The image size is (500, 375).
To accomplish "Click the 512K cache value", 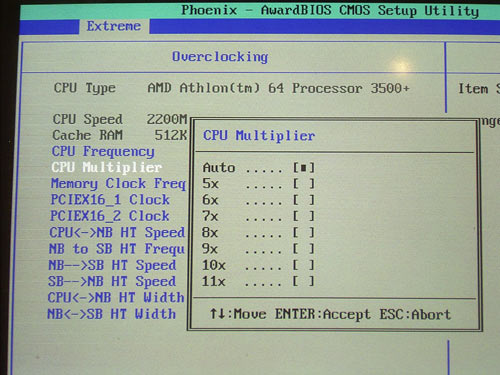I will (x=171, y=135).
